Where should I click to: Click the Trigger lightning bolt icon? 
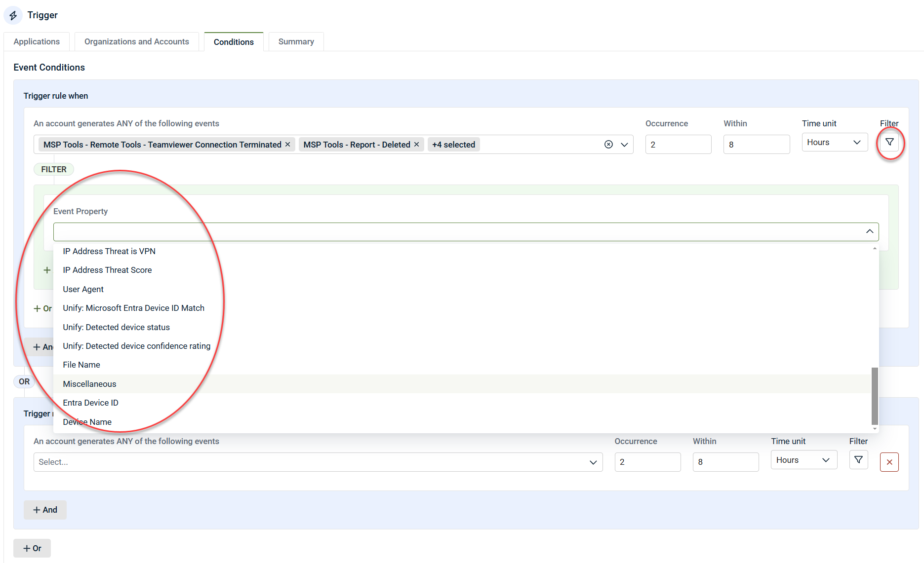(13, 16)
